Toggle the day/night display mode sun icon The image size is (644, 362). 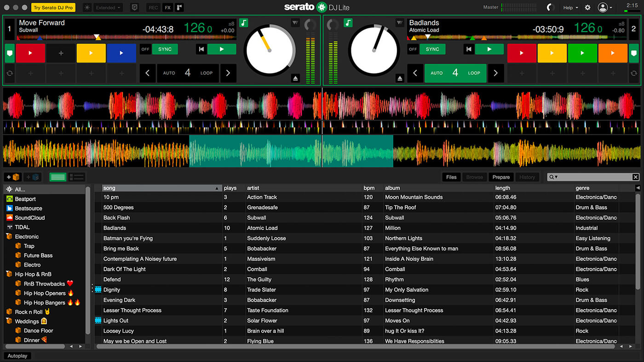coord(87,7)
